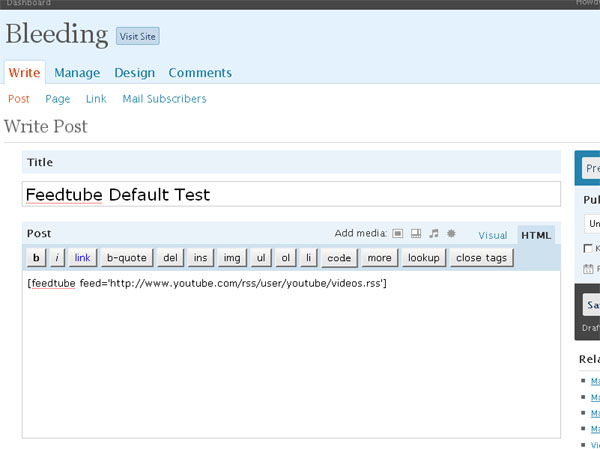Open the Write tab
Image resolution: width=600 pixels, height=449 pixels.
tap(24, 72)
